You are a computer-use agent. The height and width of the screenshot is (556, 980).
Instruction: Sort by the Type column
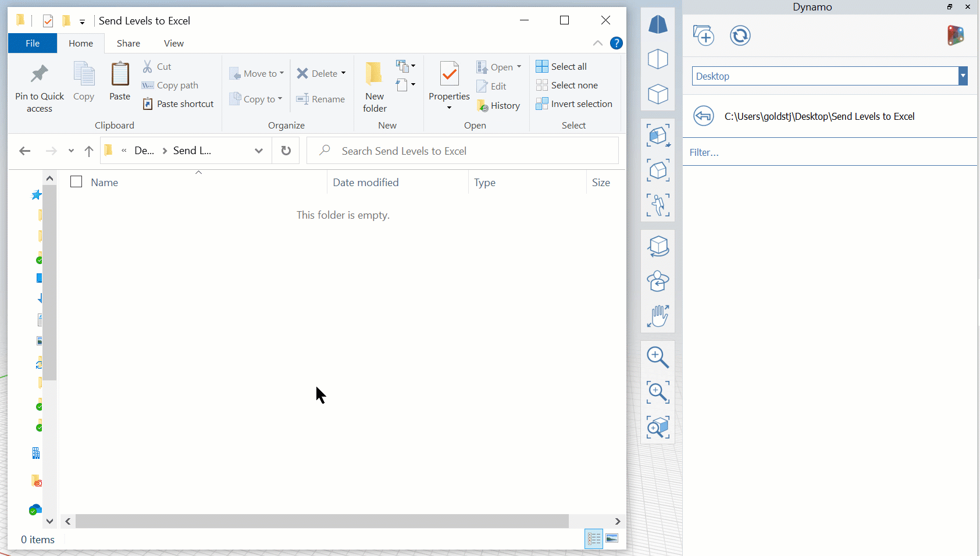click(484, 182)
